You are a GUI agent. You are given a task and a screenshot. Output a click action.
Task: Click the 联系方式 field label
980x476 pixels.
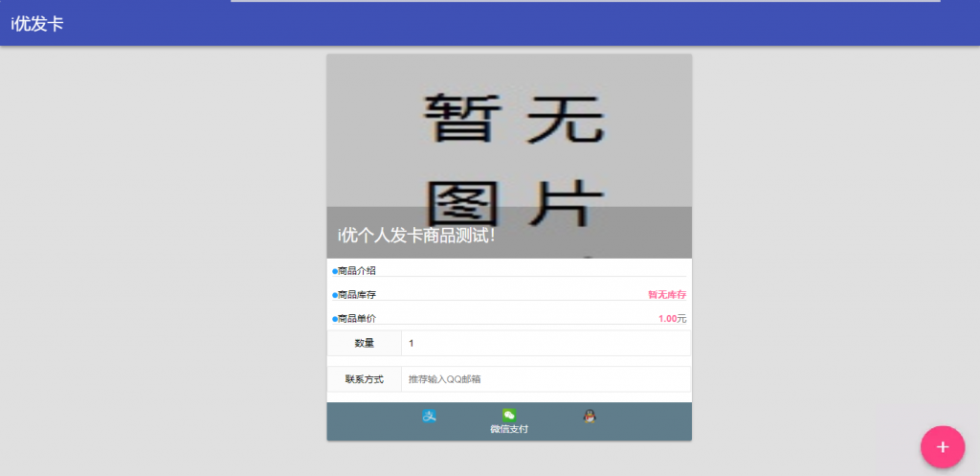point(365,380)
